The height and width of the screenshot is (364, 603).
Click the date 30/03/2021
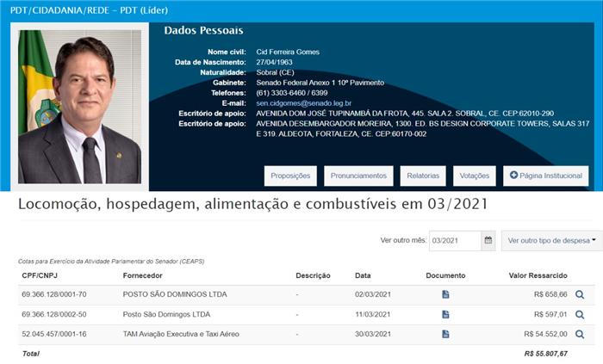pyautogui.click(x=373, y=334)
